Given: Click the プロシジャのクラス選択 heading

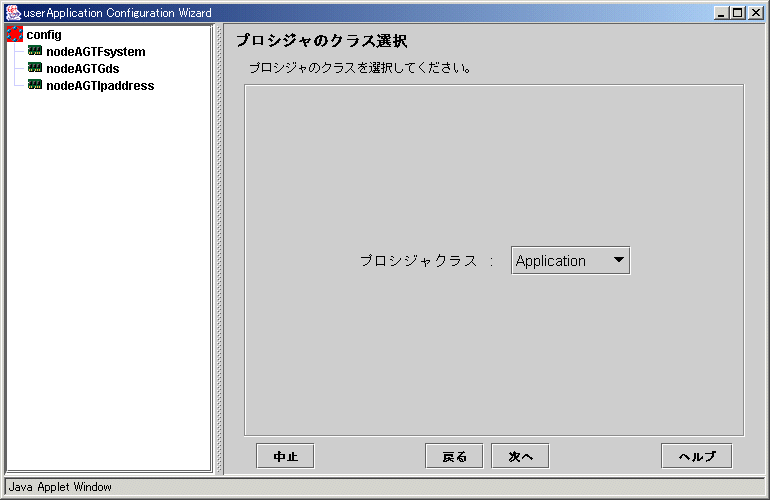Looking at the screenshot, I should point(322,41).
